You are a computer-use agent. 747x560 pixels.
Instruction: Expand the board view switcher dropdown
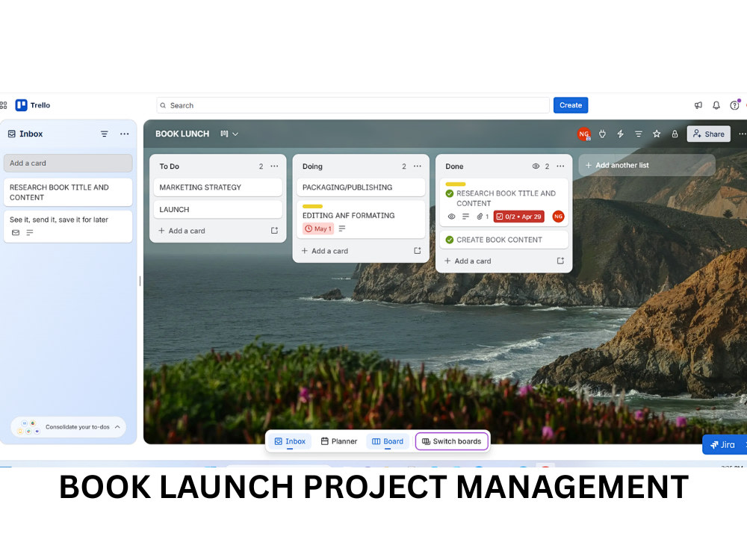[x=229, y=134]
